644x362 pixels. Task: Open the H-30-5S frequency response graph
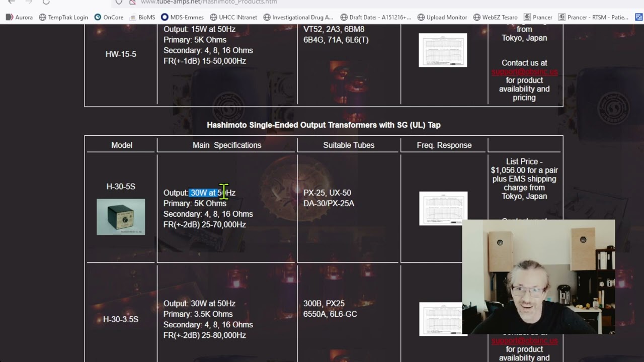coord(443,208)
